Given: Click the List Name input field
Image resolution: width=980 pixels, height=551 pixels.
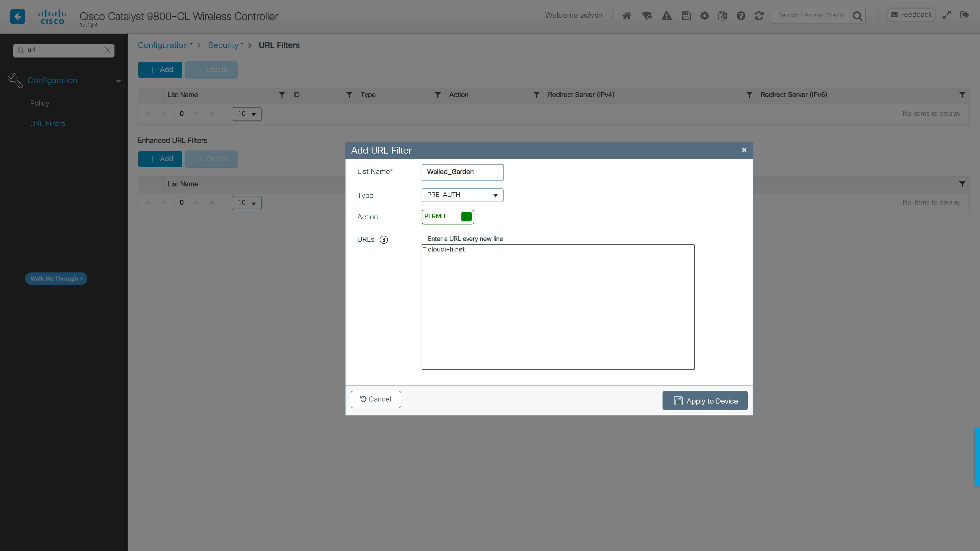Looking at the screenshot, I should (462, 172).
